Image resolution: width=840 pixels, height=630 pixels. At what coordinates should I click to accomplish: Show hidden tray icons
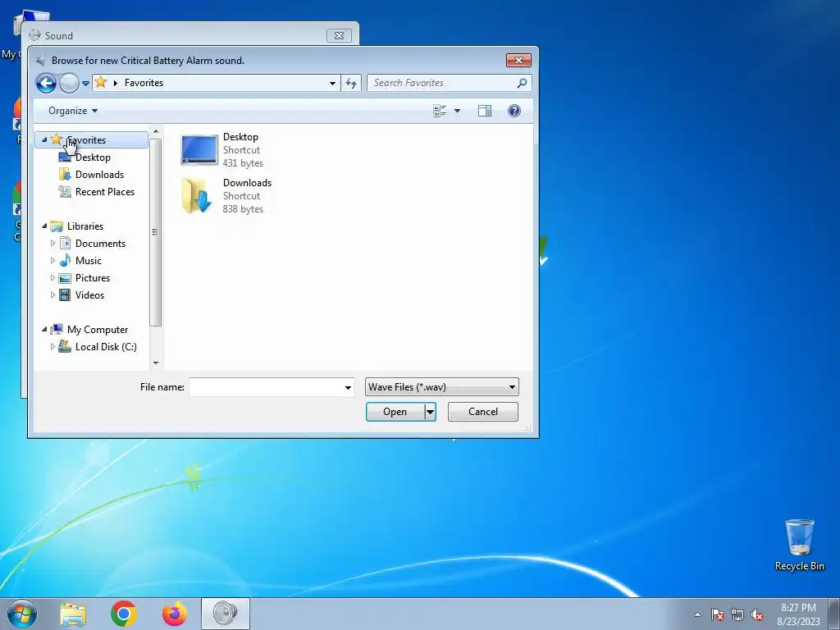[x=697, y=614]
